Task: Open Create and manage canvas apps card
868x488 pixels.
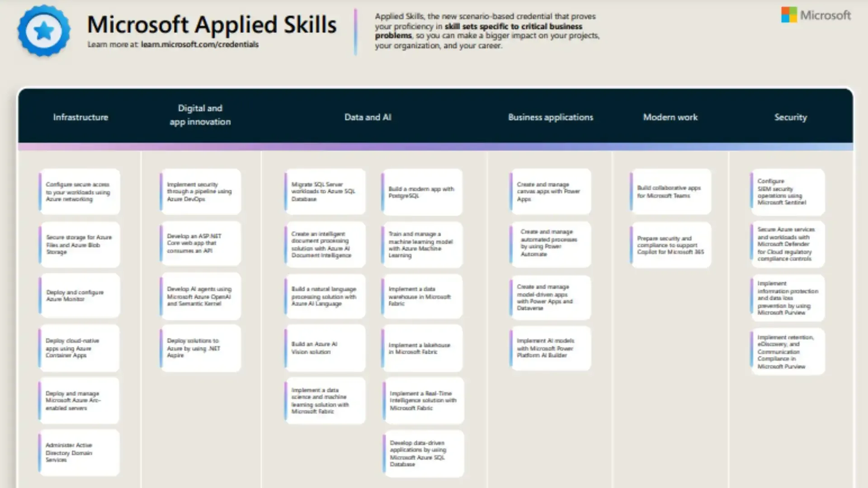Action: (x=550, y=192)
